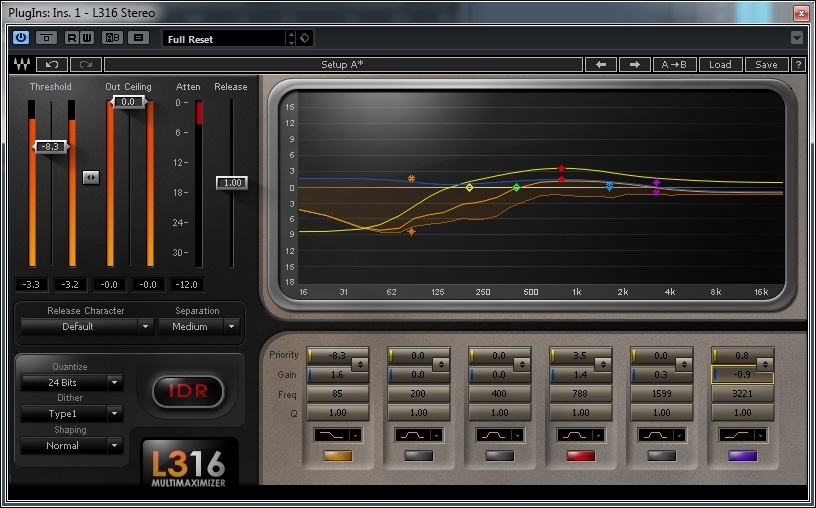Click Gain field showing -0.9
Image resolution: width=816 pixels, height=508 pixels.
(x=742, y=375)
